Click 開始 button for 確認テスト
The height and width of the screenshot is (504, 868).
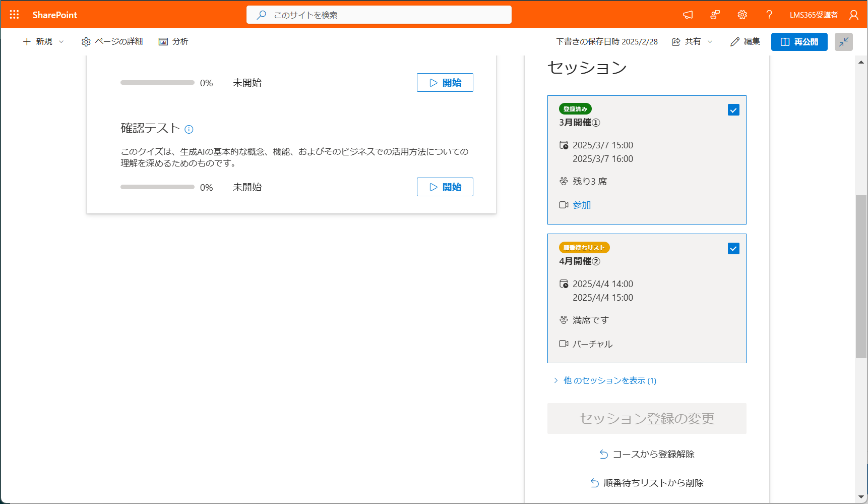tap(445, 187)
